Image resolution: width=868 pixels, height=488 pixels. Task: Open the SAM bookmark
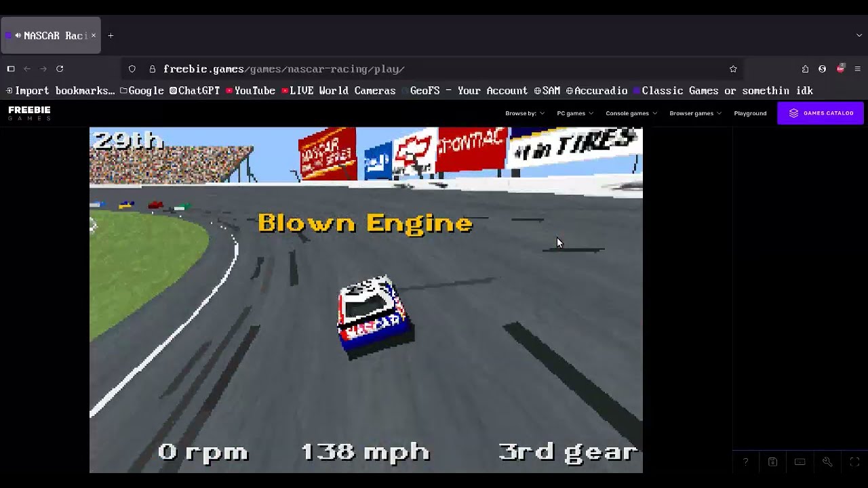(x=547, y=91)
